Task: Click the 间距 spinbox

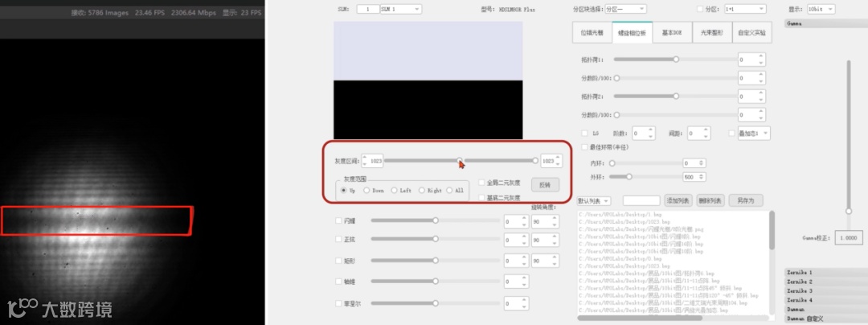Action: coord(698,134)
